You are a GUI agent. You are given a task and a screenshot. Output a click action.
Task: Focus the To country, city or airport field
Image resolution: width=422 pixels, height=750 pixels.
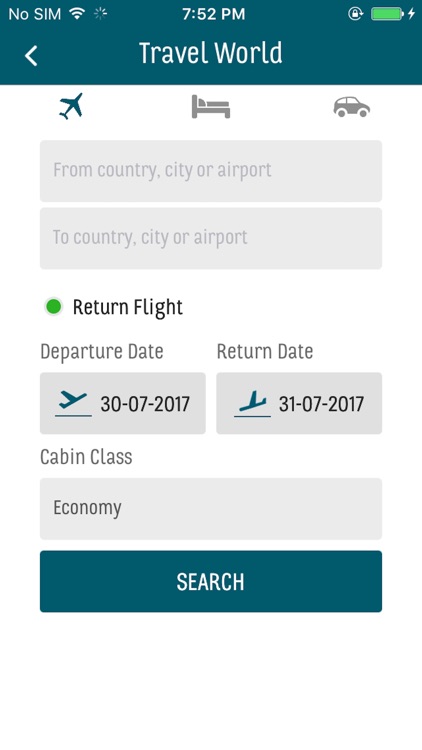coord(211,238)
